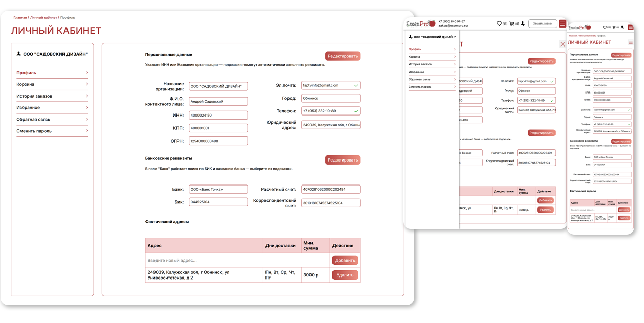Viewport: 644px width, 323px height.
Task: Open the shopping cart icon in tablet header
Action: 511,24
